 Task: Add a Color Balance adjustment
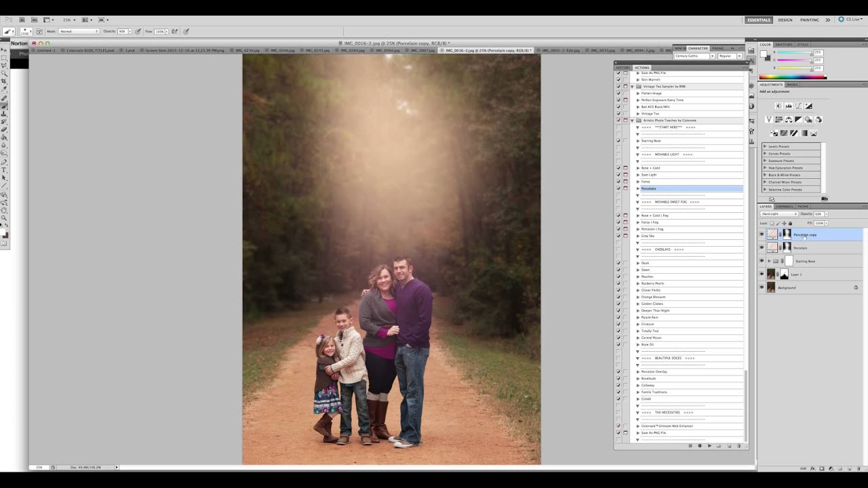(x=789, y=120)
